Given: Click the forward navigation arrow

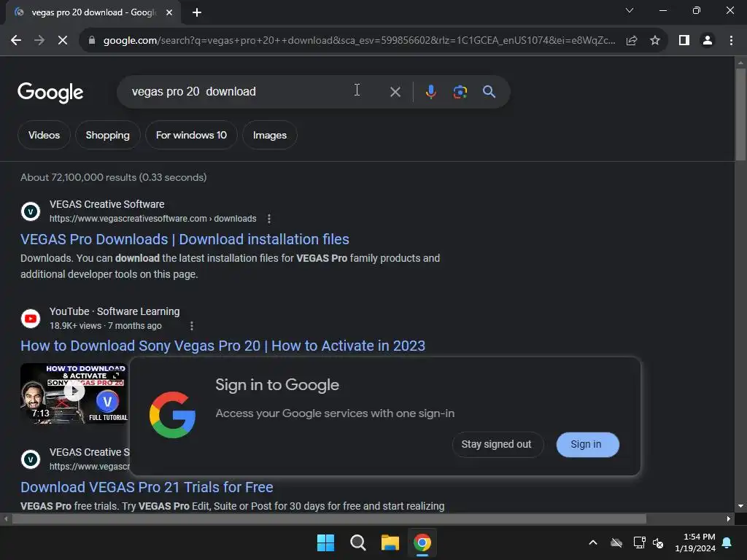Looking at the screenshot, I should [39, 41].
